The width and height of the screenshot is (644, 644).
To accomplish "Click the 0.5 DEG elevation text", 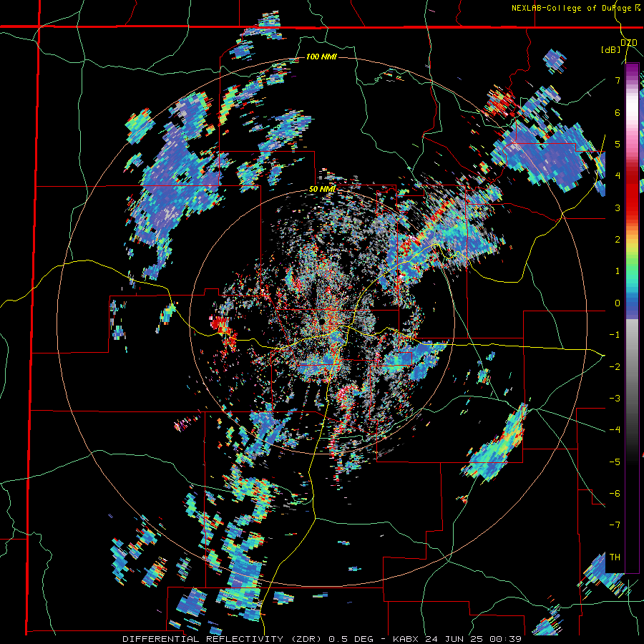I will pos(351,639).
